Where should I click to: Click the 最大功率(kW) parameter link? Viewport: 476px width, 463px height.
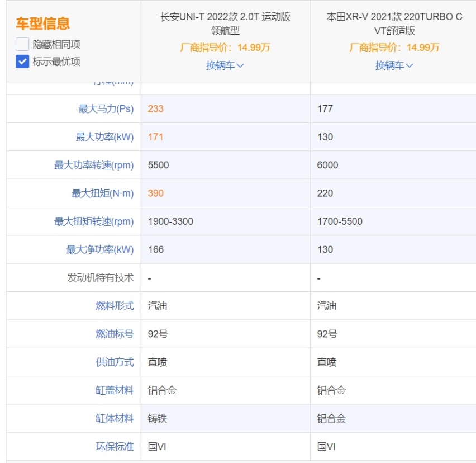click(x=104, y=137)
